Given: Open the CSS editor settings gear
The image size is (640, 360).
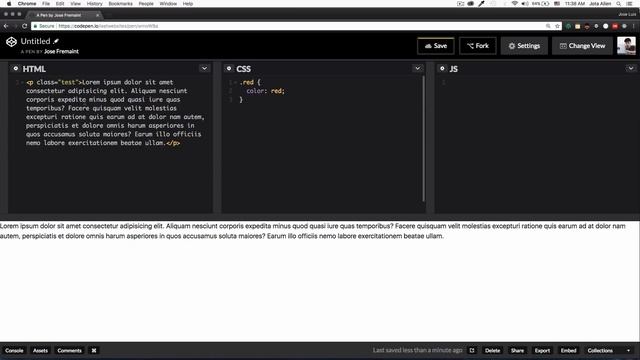Looking at the screenshot, I should (x=229, y=69).
